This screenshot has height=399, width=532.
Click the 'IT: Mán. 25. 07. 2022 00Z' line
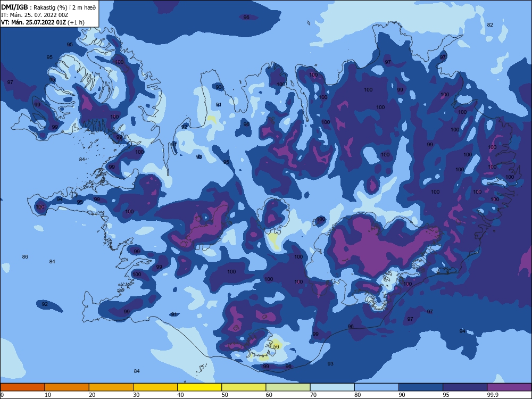[x=35, y=15]
